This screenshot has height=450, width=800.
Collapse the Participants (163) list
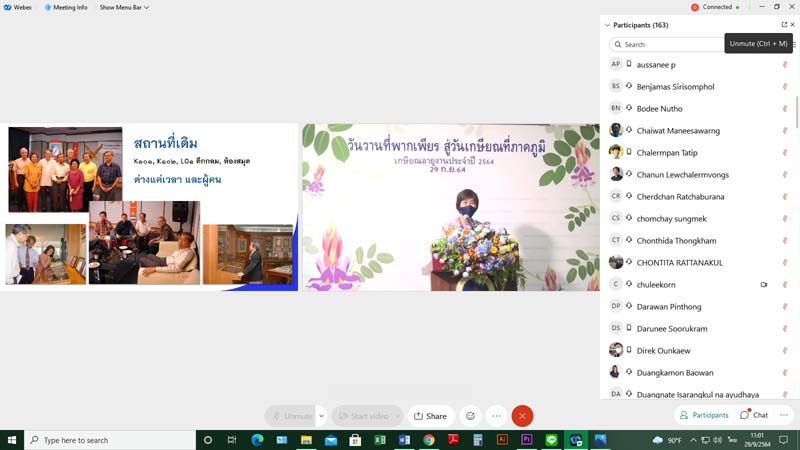607,25
